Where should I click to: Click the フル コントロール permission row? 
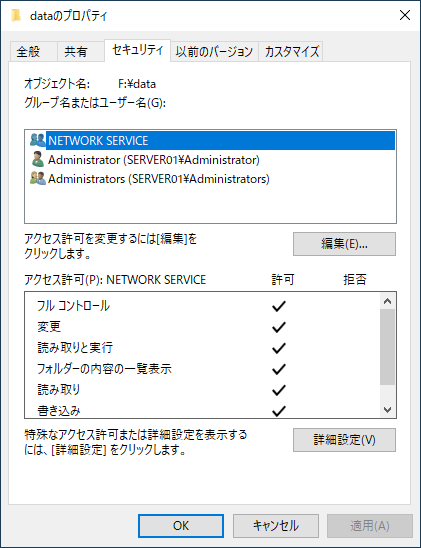pos(202,306)
